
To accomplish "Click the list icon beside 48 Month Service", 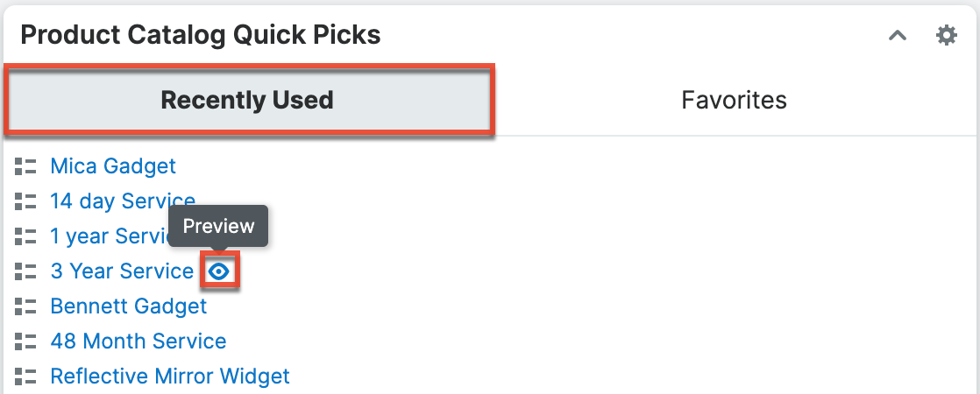I will point(25,341).
